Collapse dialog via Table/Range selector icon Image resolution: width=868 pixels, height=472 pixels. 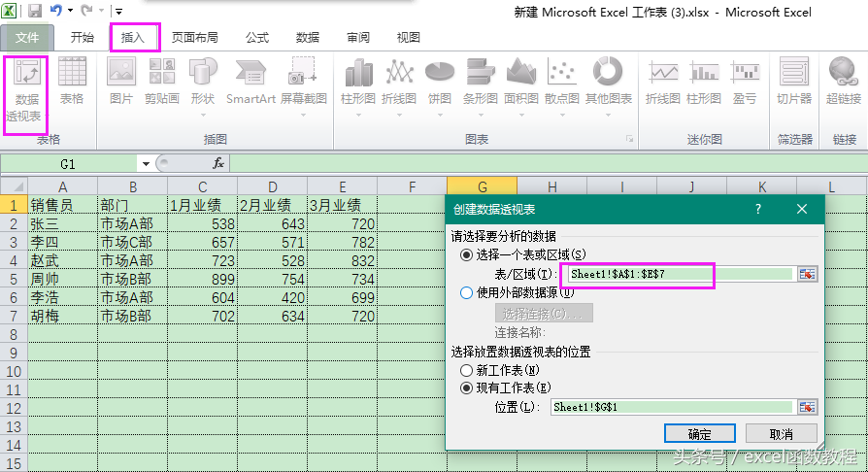click(807, 274)
